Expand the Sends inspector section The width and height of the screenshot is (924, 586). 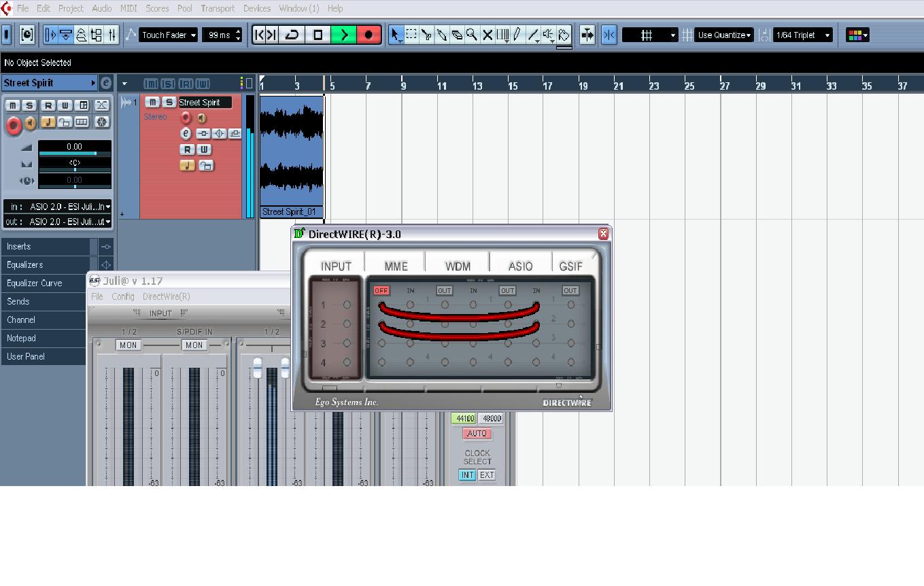tap(44, 301)
